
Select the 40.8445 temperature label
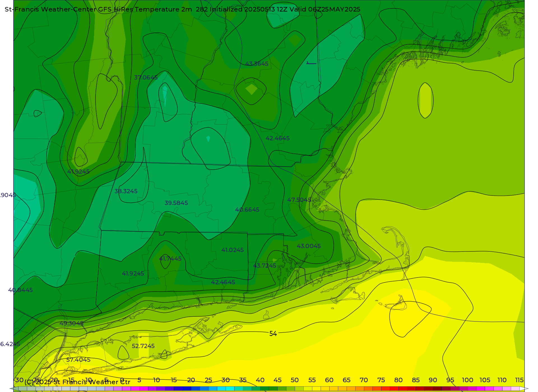coord(20,290)
